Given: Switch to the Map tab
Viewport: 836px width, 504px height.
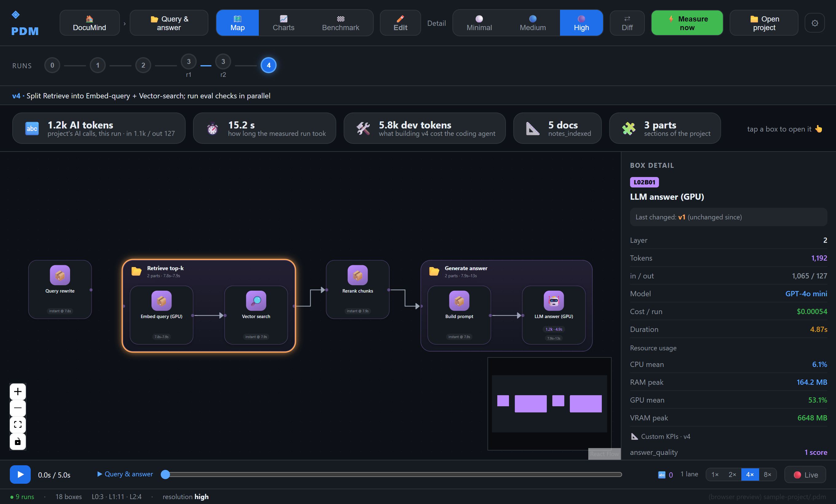Looking at the screenshot, I should point(238,23).
